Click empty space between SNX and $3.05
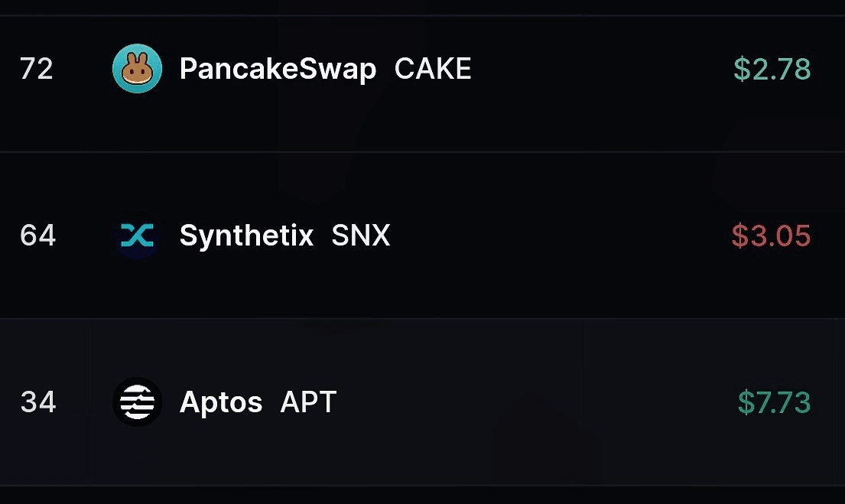Screen dimensions: 845x504 [x=561, y=236]
